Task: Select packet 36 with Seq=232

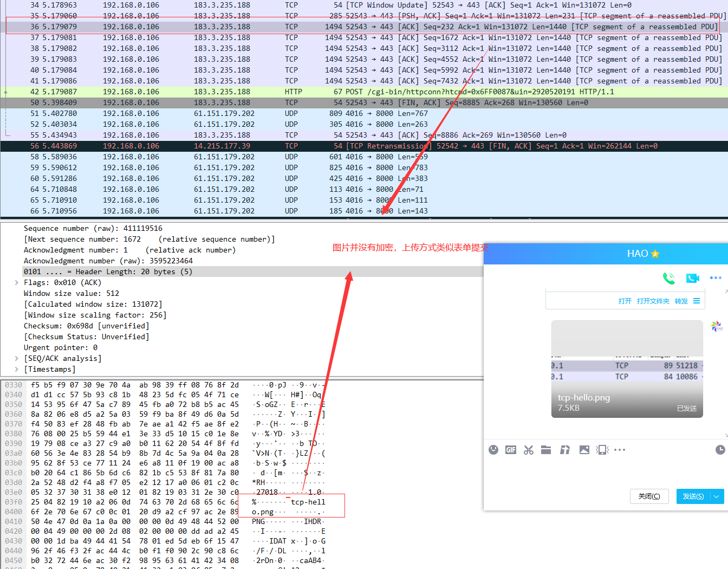Action: [x=364, y=27]
